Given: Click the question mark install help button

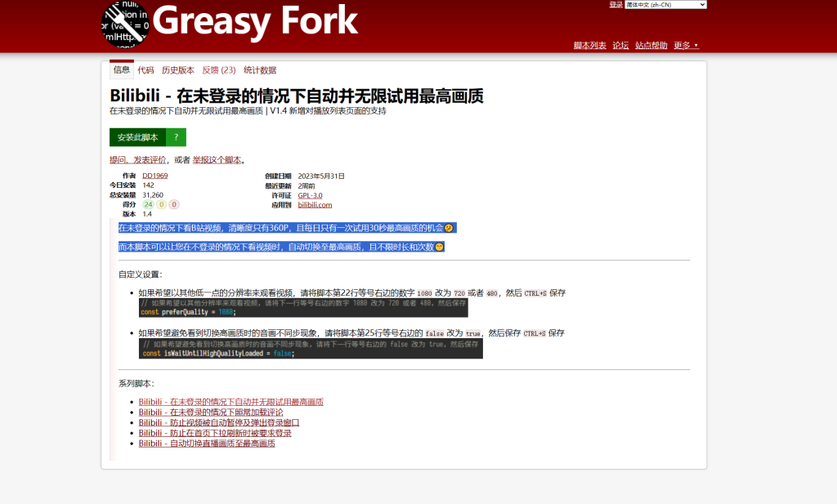Looking at the screenshot, I should tap(176, 137).
